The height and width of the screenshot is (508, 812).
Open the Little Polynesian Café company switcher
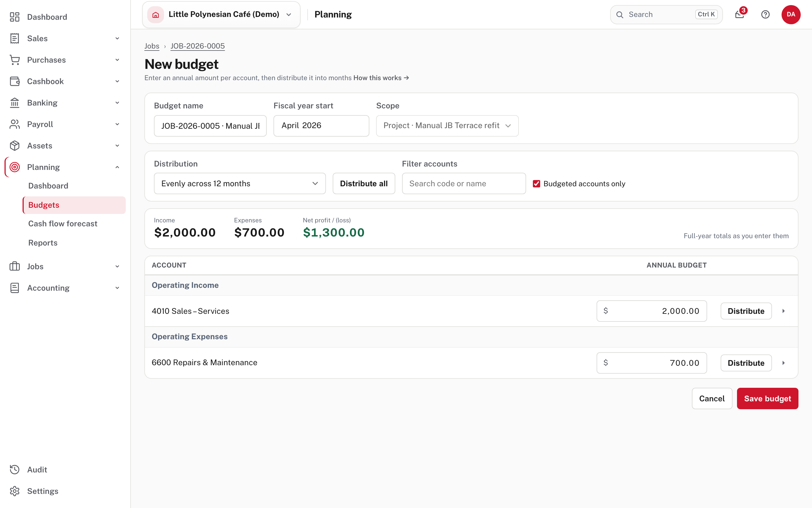(221, 14)
